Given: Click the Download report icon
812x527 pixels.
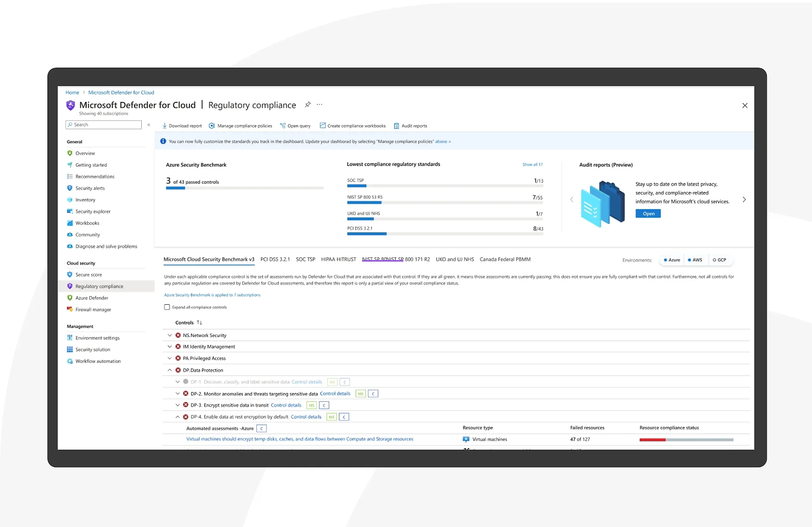Looking at the screenshot, I should pyautogui.click(x=165, y=126).
